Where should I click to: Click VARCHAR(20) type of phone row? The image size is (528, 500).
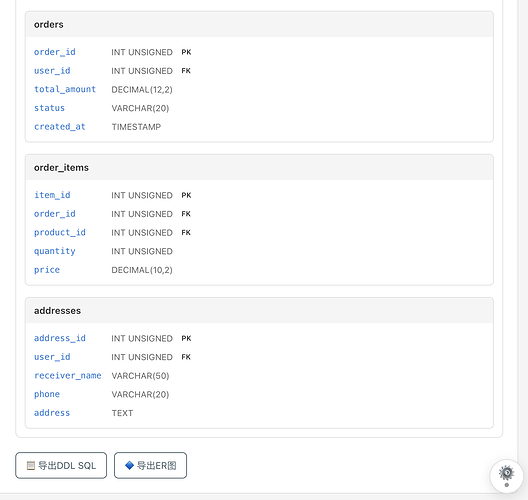140,395
